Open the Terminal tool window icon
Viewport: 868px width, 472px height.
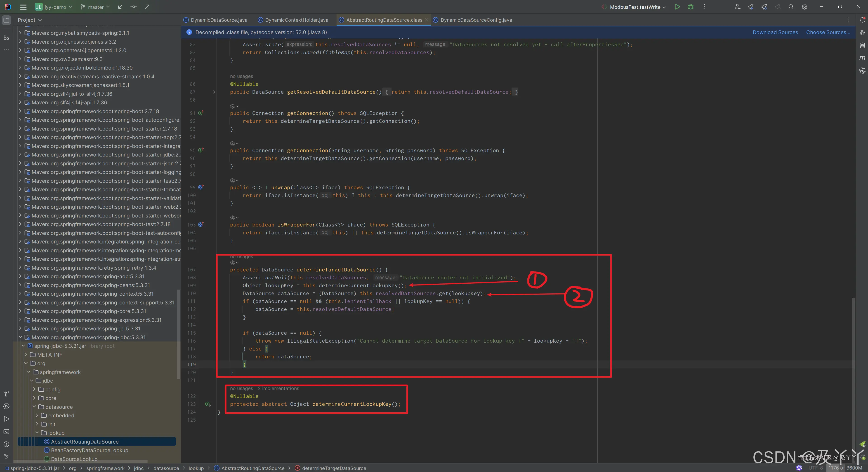(x=6, y=432)
